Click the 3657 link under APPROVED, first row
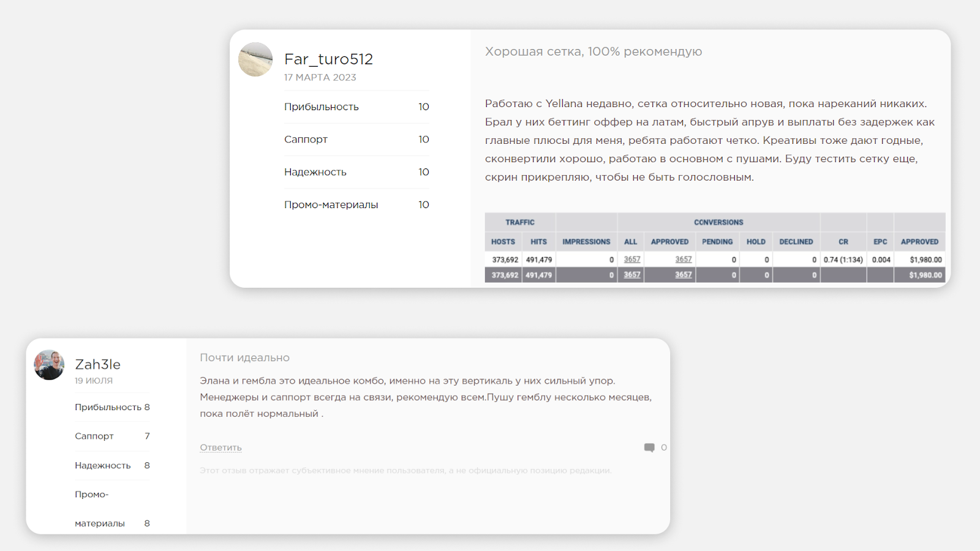 pos(684,260)
